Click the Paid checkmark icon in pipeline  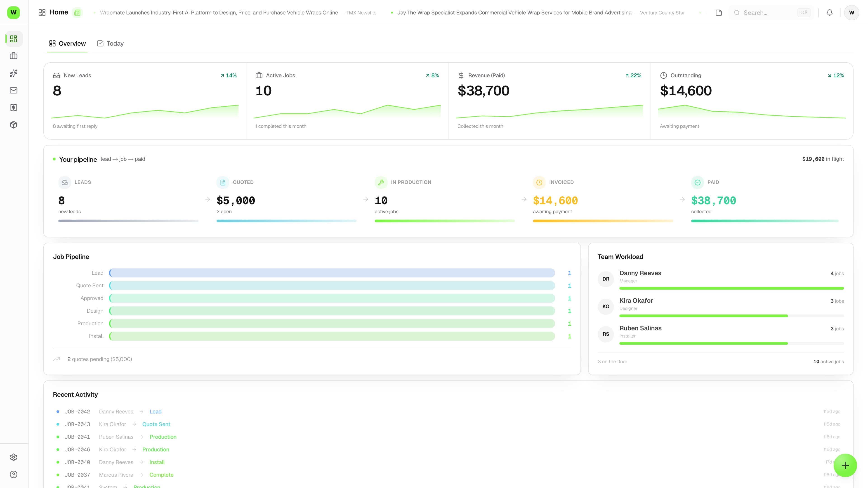click(x=698, y=182)
